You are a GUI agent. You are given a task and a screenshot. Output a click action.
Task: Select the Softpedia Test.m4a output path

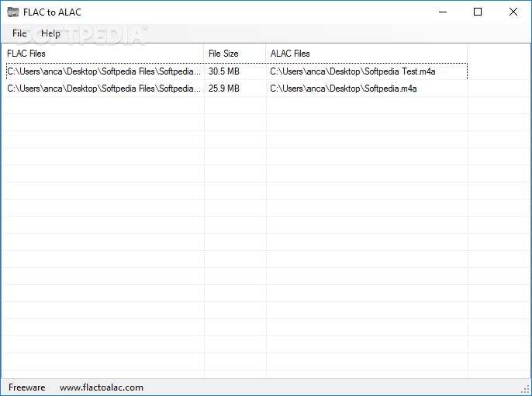353,71
